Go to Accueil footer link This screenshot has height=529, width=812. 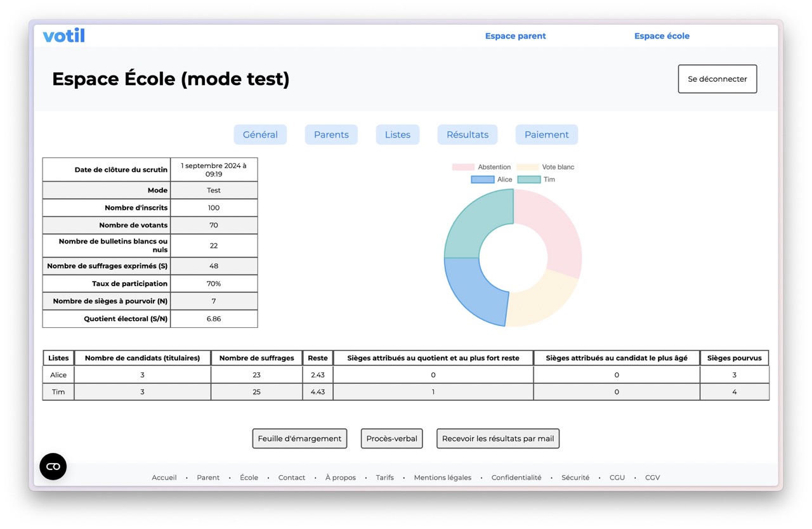(164, 478)
